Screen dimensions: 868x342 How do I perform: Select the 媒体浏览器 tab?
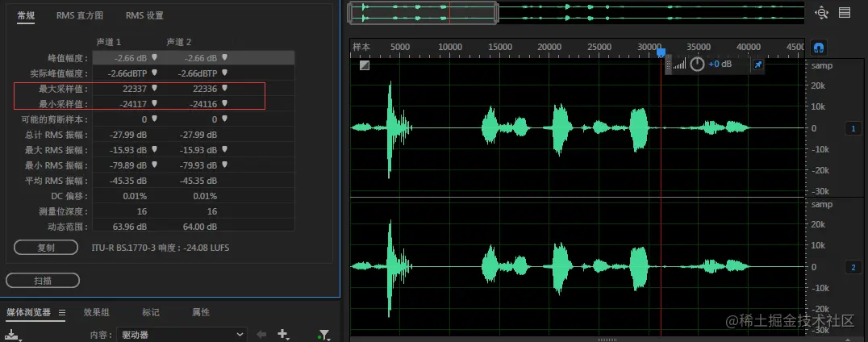(28, 312)
